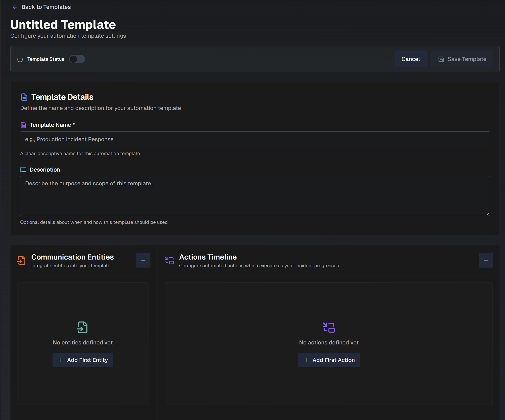This screenshot has height=420, width=505.
Task: Open the Back to Templates link
Action: tap(46, 7)
